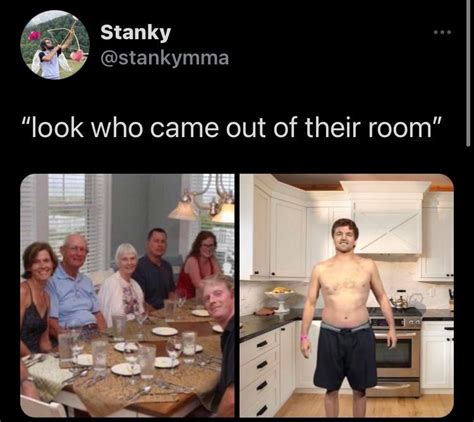Click the man in light blue polo shirt
The height and width of the screenshot is (422, 474).
(x=75, y=287)
